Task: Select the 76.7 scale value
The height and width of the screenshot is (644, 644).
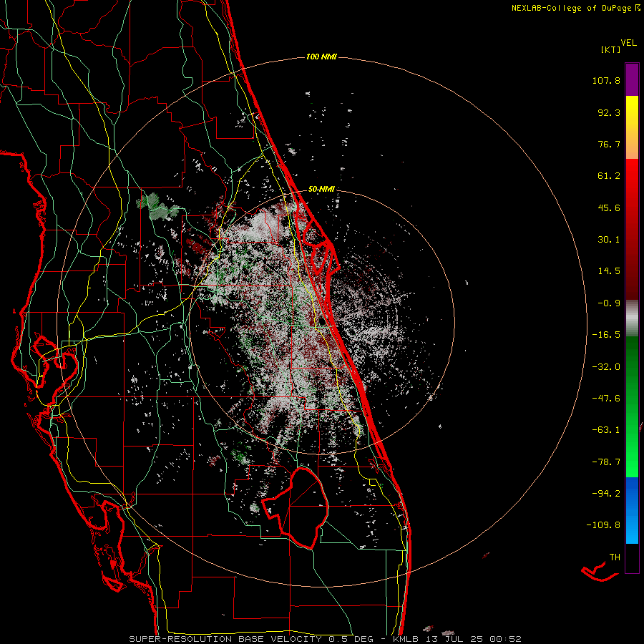Action: 609,144
